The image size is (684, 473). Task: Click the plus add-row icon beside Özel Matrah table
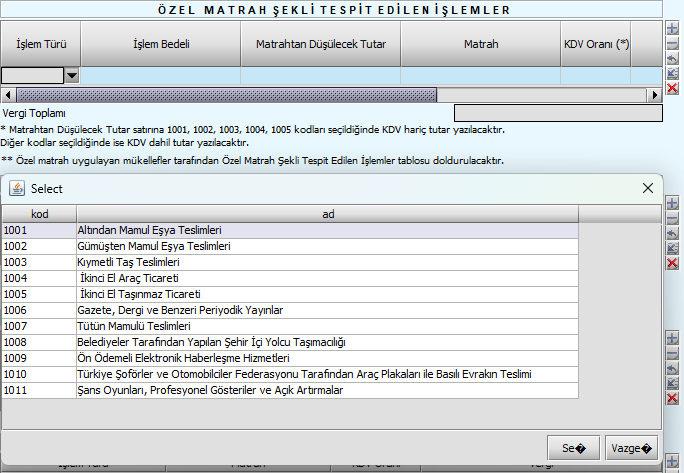click(x=672, y=29)
